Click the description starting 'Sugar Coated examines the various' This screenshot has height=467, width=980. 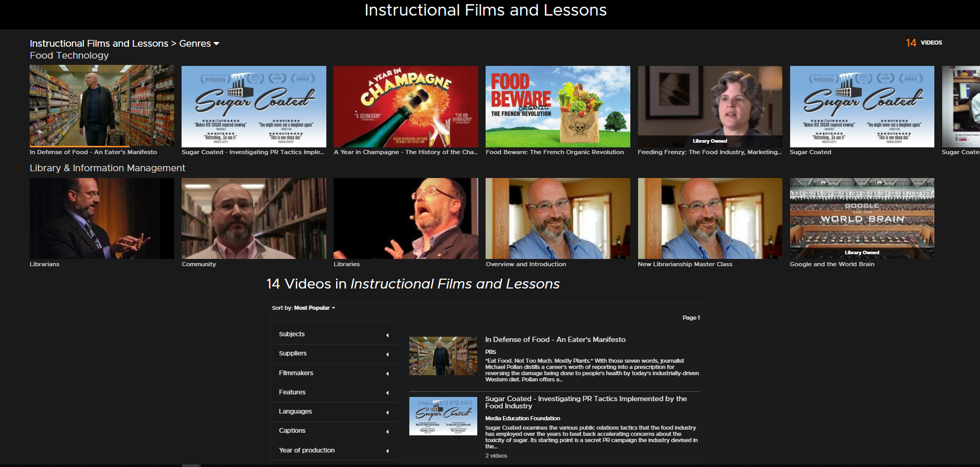[591, 437]
